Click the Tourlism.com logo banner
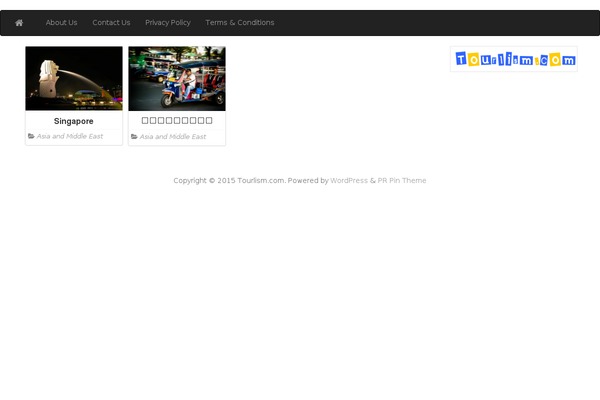The image size is (600, 400). (514, 59)
